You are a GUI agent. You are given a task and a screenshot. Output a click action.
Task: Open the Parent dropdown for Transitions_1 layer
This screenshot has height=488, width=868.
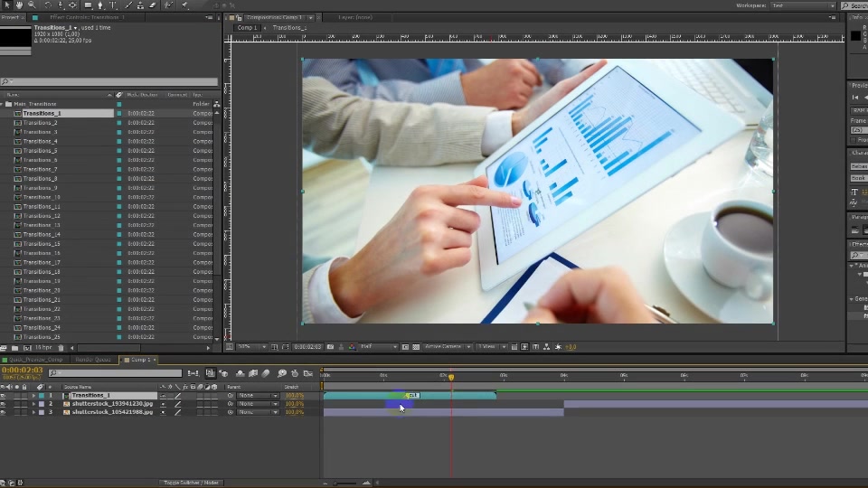(258, 396)
